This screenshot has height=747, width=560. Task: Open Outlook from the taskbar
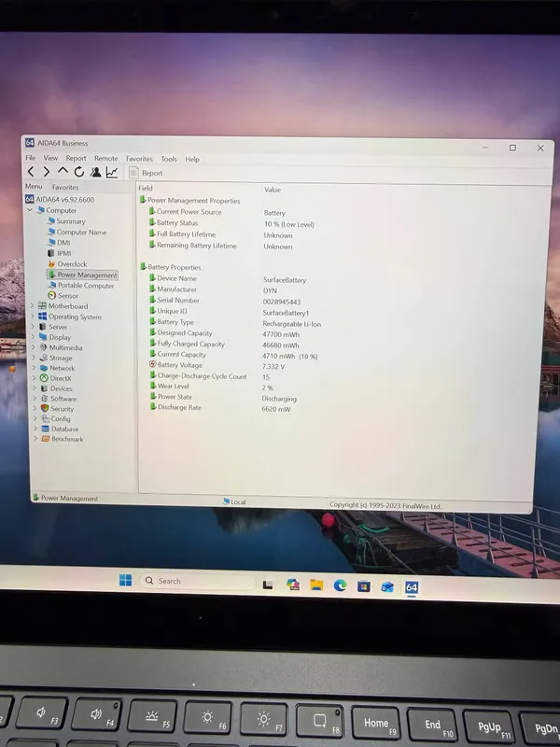[387, 587]
